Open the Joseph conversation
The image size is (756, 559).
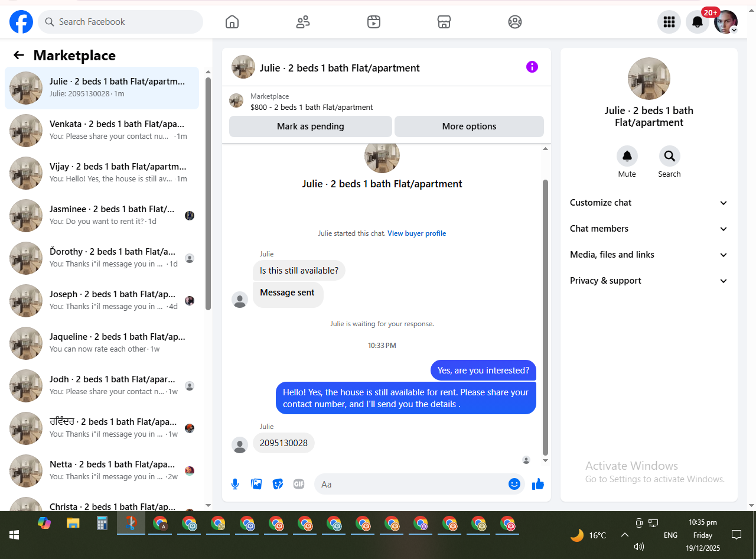102,301
